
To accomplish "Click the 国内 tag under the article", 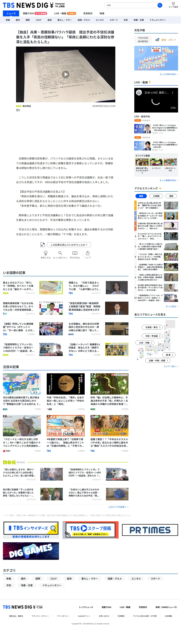I will pyautogui.click(x=18, y=110).
